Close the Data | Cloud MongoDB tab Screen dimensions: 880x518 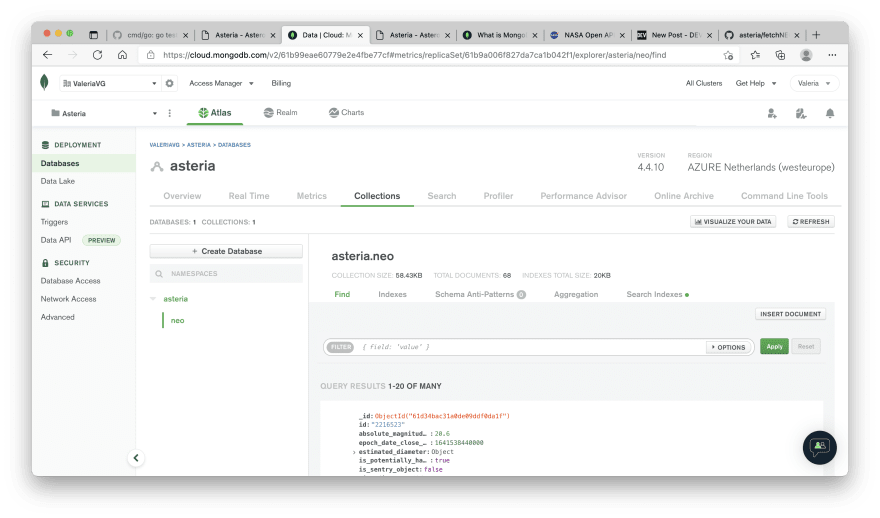(x=360, y=35)
